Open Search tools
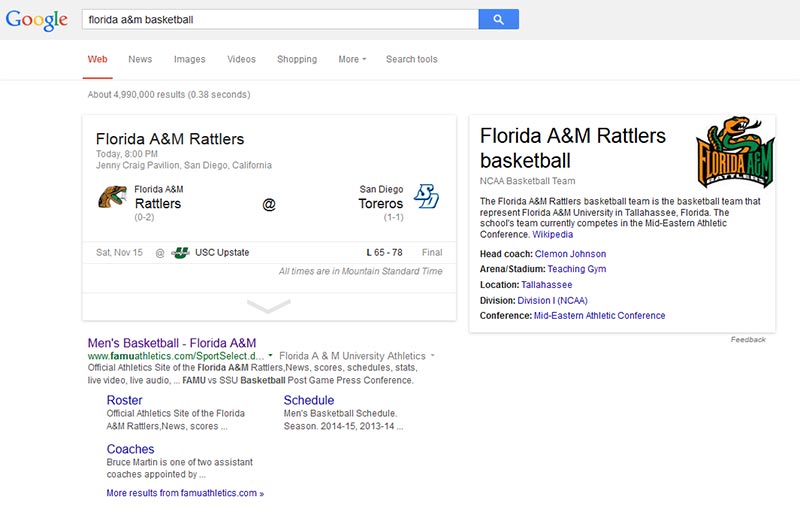Image resolution: width=800 pixels, height=512 pixels. point(411,59)
